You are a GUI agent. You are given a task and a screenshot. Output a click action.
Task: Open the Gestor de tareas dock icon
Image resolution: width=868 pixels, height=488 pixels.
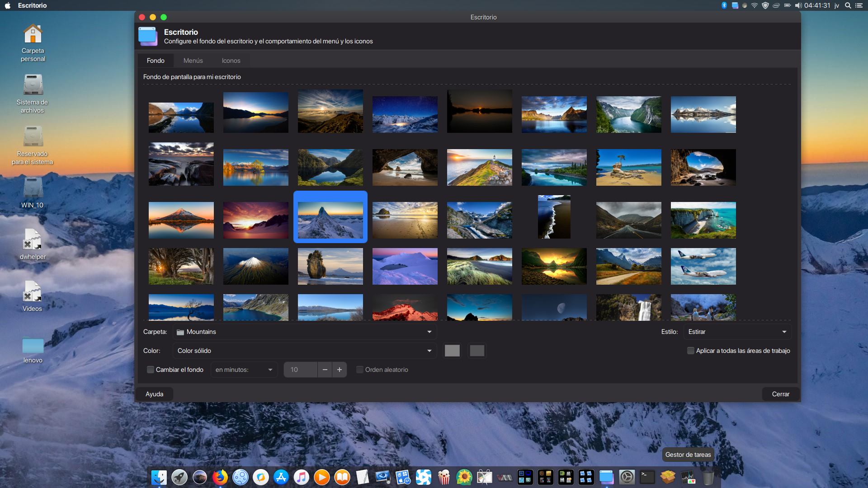coord(688,477)
